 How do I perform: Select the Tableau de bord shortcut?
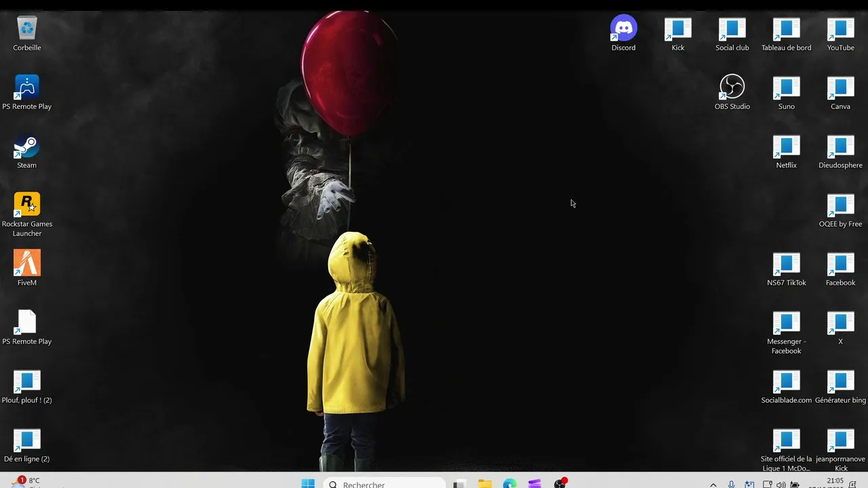[x=787, y=34]
